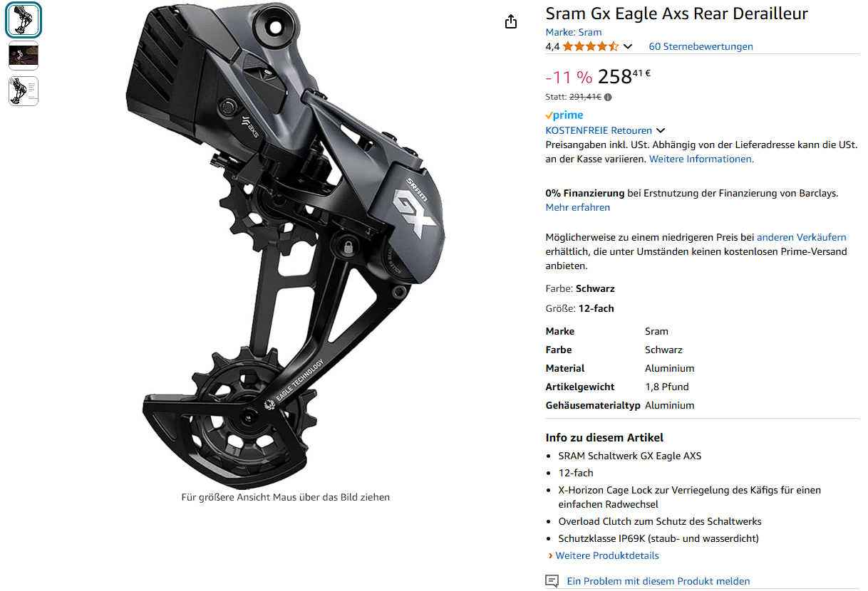868x591 pixels.
Task: Select the first derailleur thumbnail
Action: tap(24, 20)
